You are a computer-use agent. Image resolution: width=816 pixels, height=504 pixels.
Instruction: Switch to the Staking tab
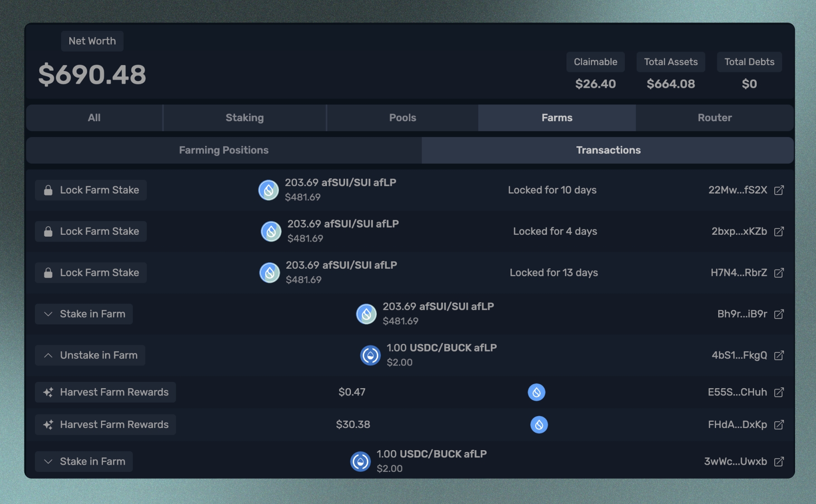pyautogui.click(x=245, y=118)
